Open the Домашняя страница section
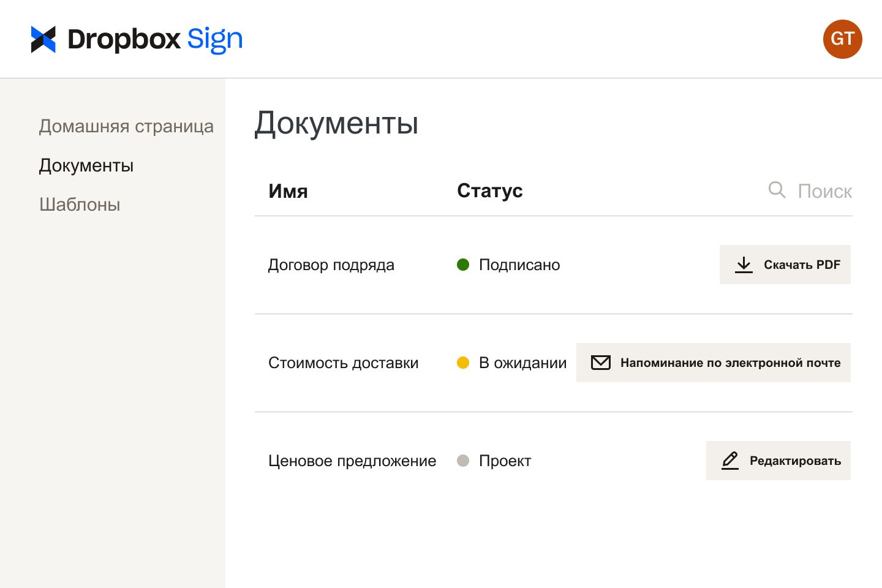 126,126
